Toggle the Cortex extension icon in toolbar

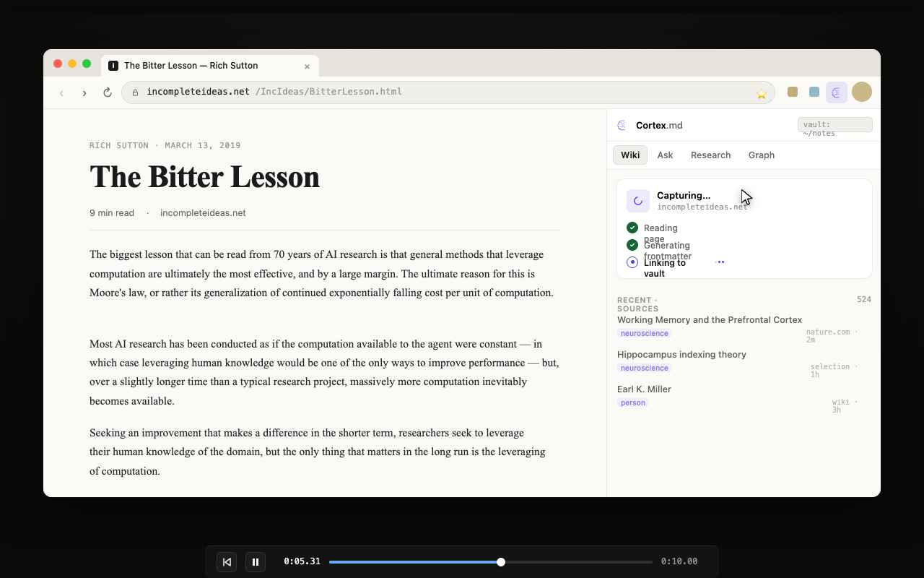click(837, 92)
